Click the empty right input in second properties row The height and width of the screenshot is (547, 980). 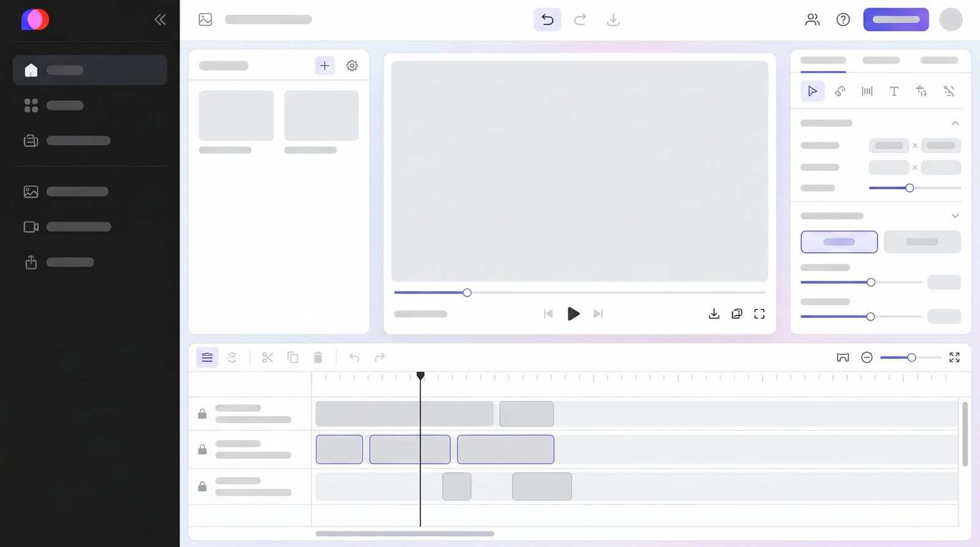point(941,167)
